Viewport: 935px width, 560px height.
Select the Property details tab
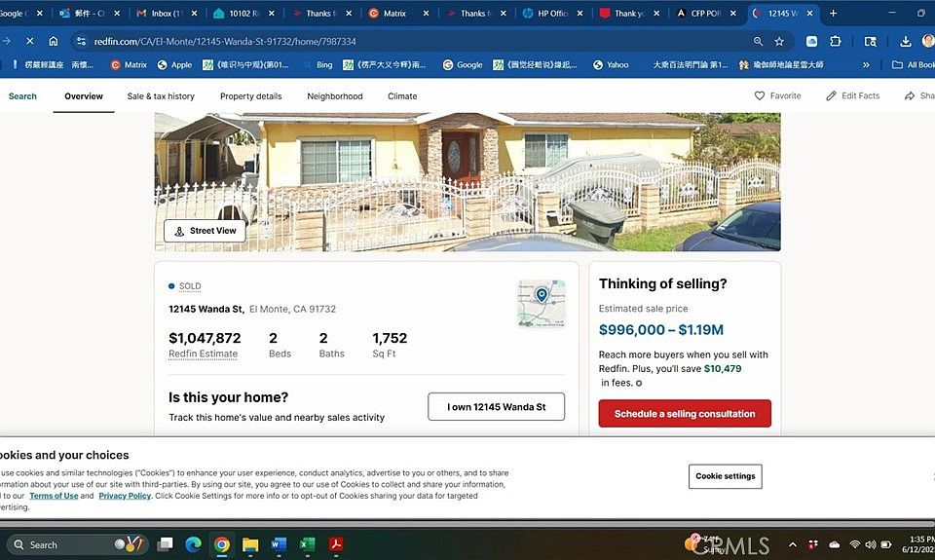pyautogui.click(x=251, y=96)
